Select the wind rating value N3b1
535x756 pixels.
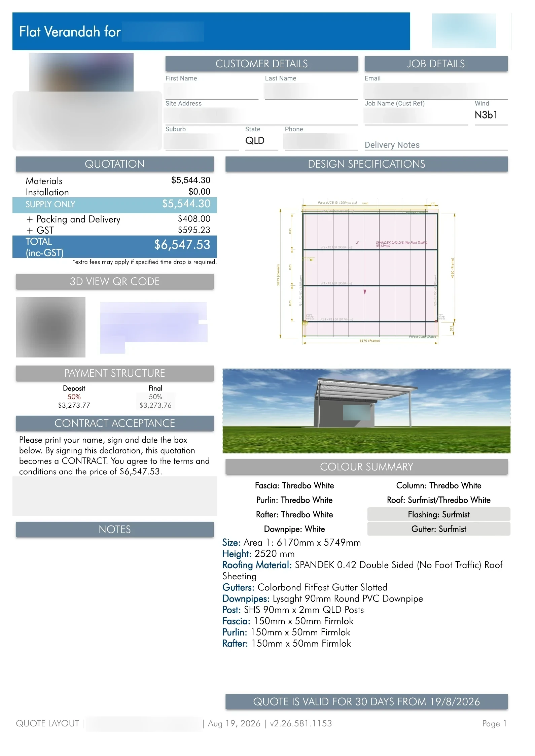[486, 115]
